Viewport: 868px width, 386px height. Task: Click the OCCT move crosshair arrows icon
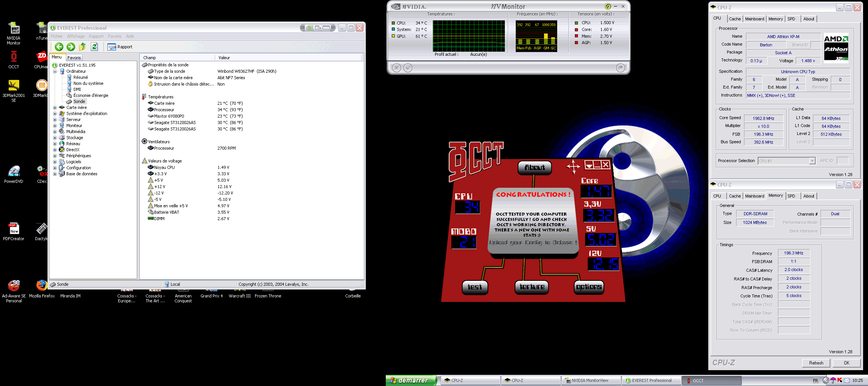[573, 166]
